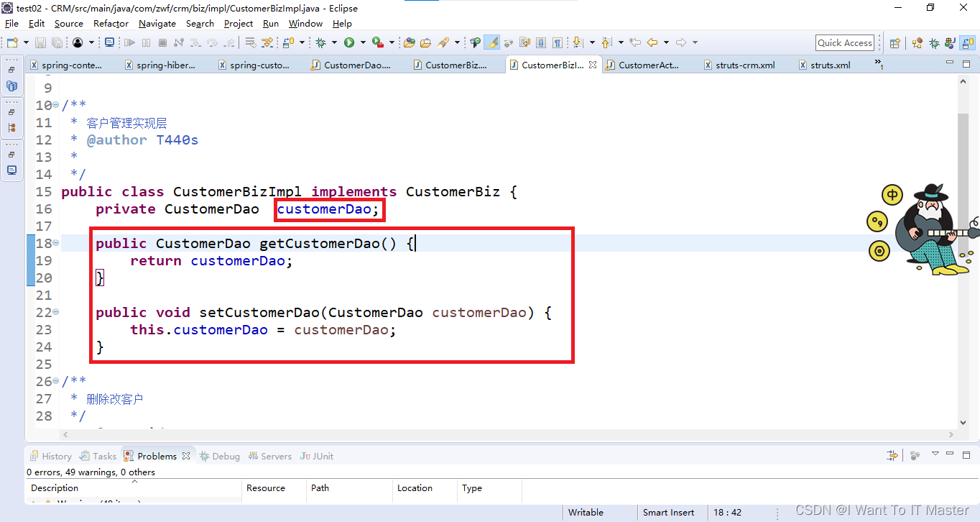Open the History view tab
Viewport: 980px width, 522px height.
click(x=50, y=456)
